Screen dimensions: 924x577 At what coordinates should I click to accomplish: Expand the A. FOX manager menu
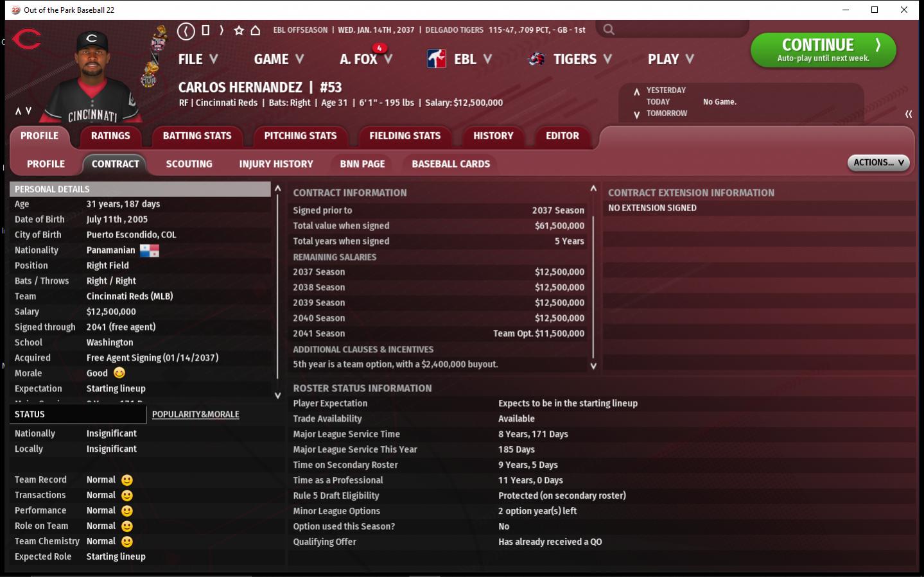365,59
